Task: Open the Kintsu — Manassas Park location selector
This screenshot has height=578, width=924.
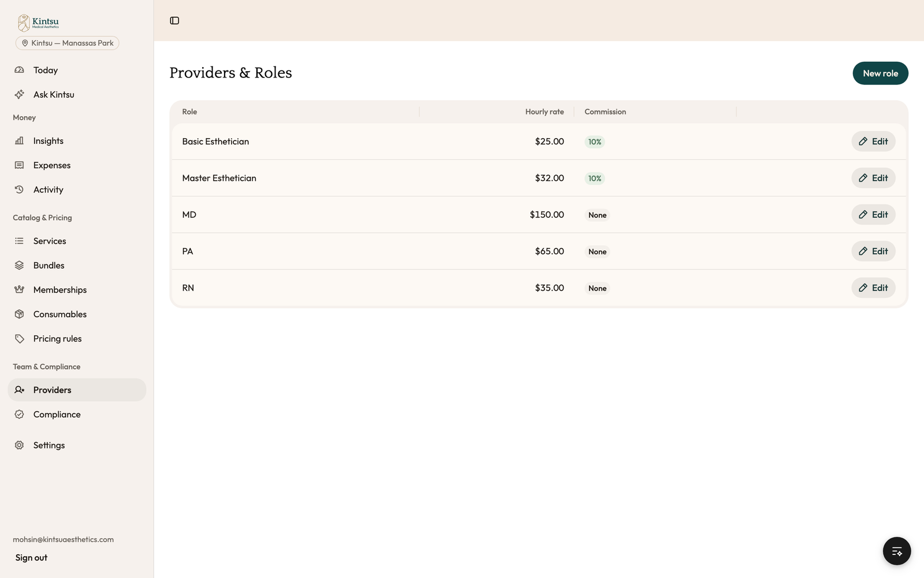Action: click(67, 43)
